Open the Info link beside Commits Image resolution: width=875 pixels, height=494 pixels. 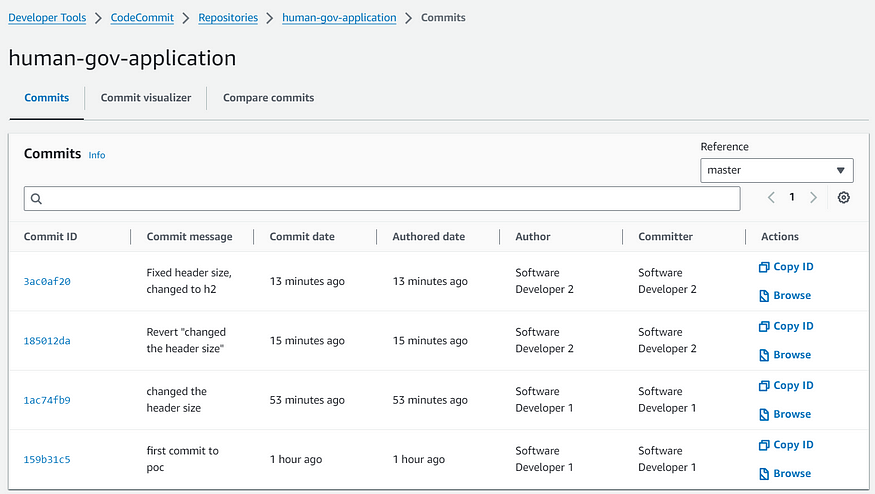pyautogui.click(x=97, y=155)
